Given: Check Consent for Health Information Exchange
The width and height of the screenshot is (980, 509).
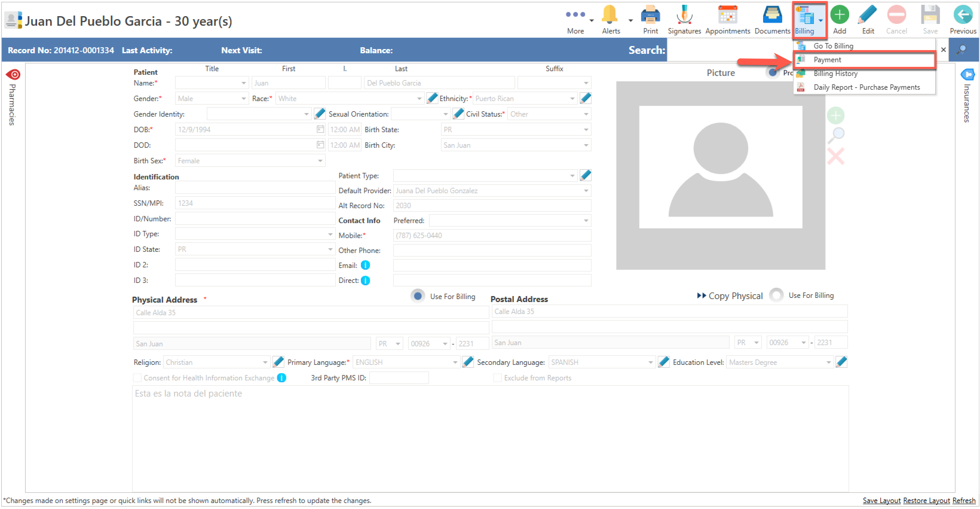Looking at the screenshot, I should point(137,378).
